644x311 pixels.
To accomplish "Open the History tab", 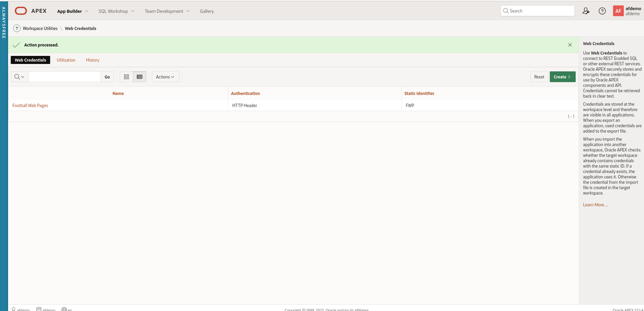I will pos(93,60).
